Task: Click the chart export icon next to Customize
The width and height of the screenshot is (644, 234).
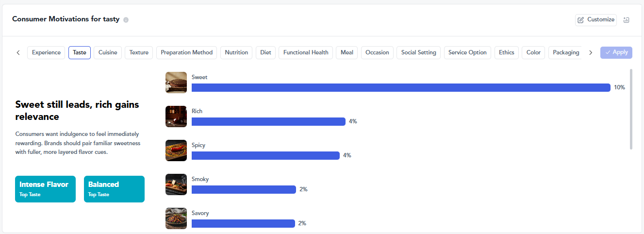Action: 627,20
